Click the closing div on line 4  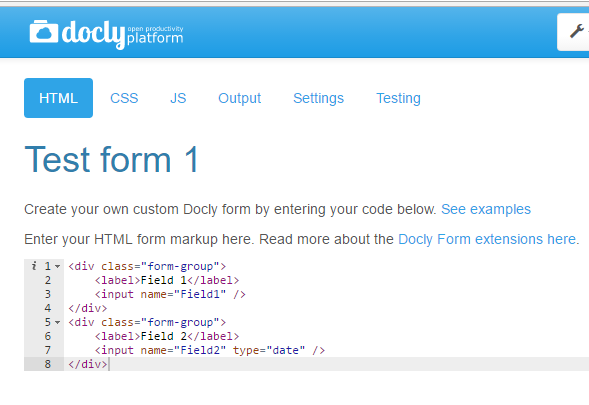click(88, 308)
